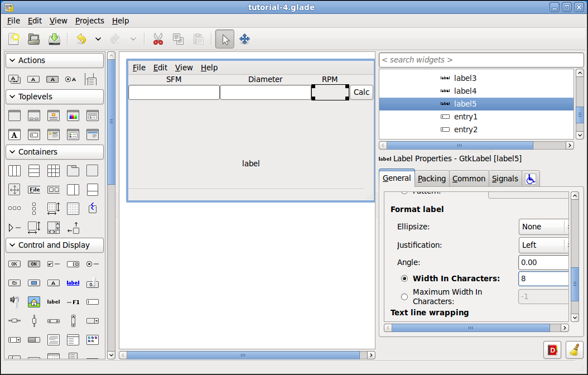
Task: Switch to the Signals tab
Action: [x=505, y=179]
